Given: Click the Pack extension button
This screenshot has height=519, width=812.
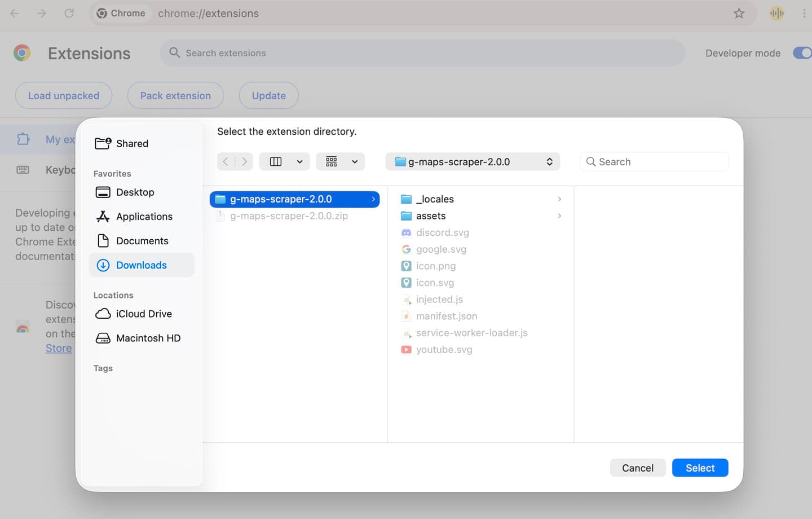Looking at the screenshot, I should [x=175, y=96].
